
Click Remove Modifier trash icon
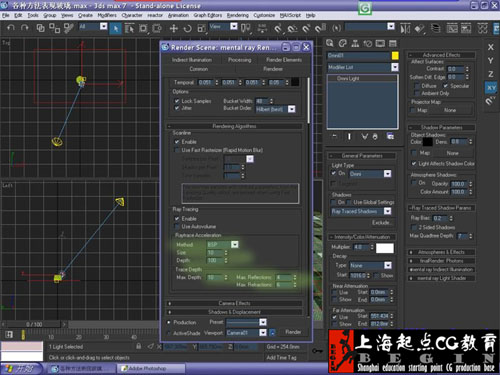click(375, 136)
